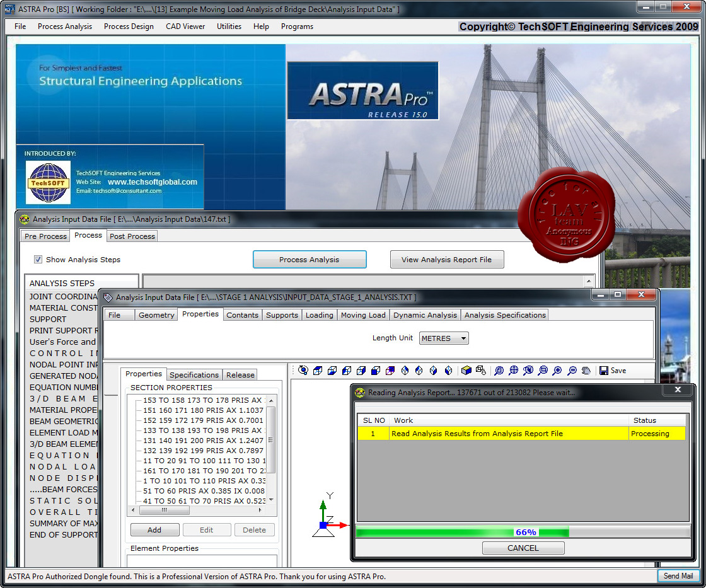Screen dimensions: 706x588
Task: Cancel the analysis report reading
Action: tap(523, 548)
